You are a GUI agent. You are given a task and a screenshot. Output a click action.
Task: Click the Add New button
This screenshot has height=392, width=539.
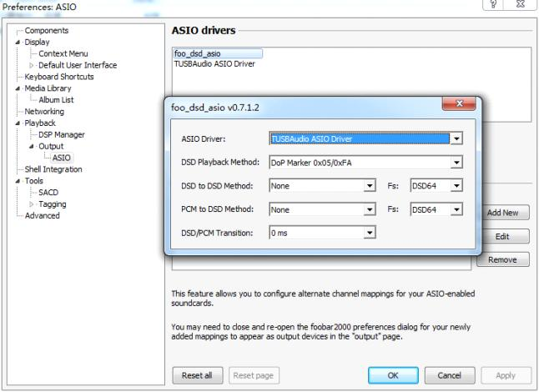[503, 213]
